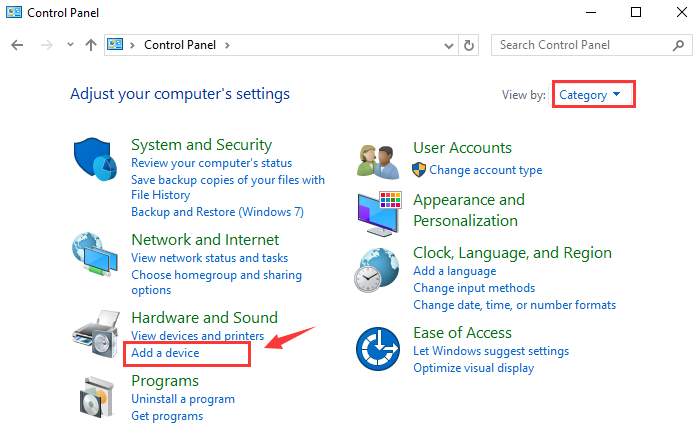Expand the View by Category dropdown
Screen dimensions: 700x440
590,95
